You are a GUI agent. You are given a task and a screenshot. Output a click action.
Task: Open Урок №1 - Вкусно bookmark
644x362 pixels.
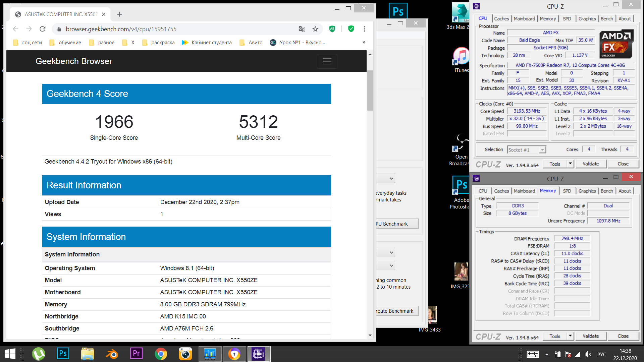[x=298, y=43]
